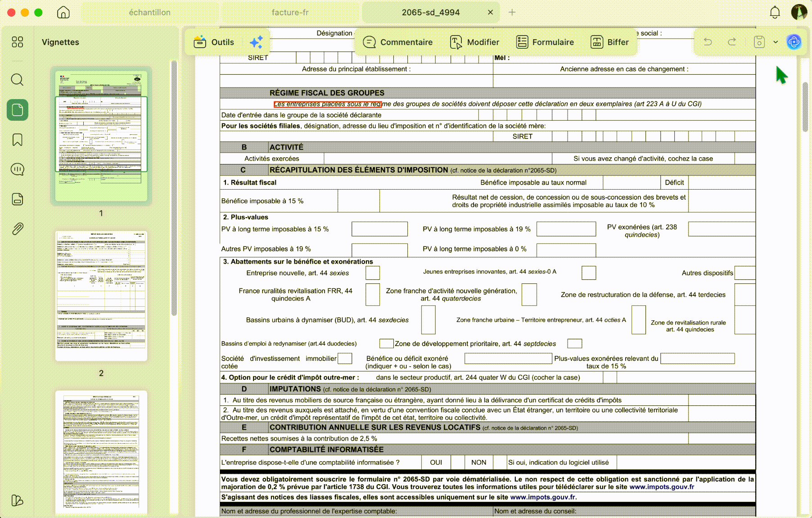Click the thumbnails panel scrollbar
The height and width of the screenshot is (518, 812).
(174, 188)
